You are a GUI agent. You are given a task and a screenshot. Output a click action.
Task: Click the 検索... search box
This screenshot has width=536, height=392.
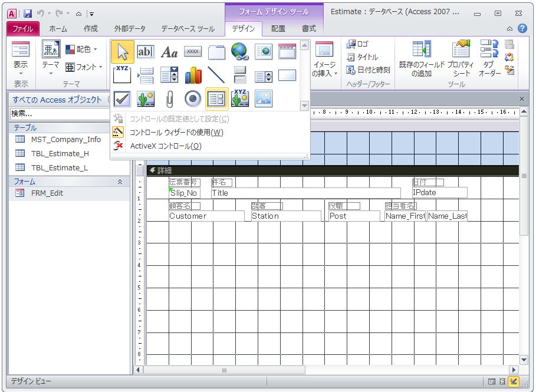(60, 113)
